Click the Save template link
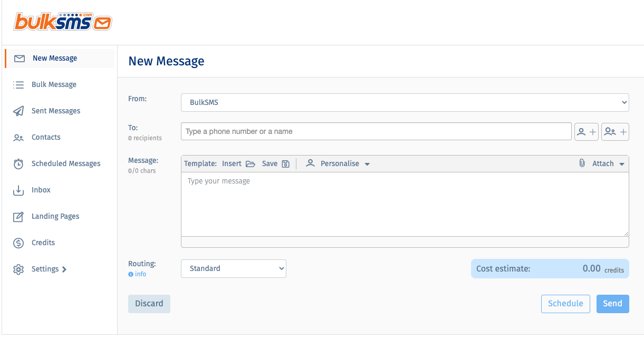 pyautogui.click(x=270, y=164)
